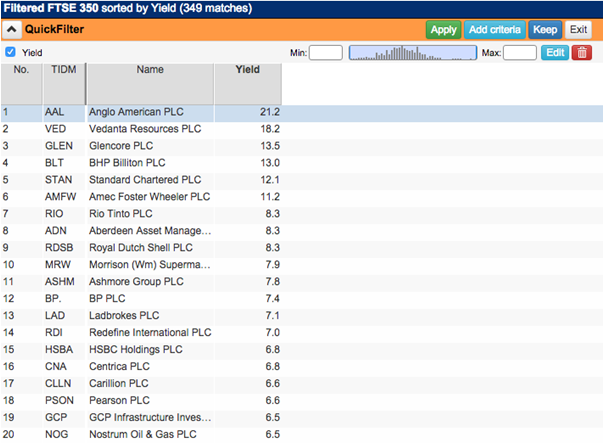Select the Anglo American PLC row

(302, 112)
